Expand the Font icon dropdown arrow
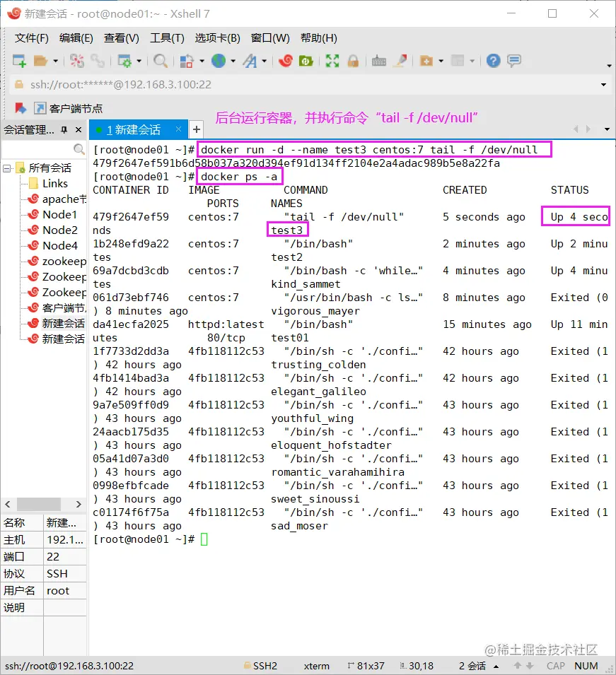Image resolution: width=616 pixels, height=675 pixels. [264, 61]
